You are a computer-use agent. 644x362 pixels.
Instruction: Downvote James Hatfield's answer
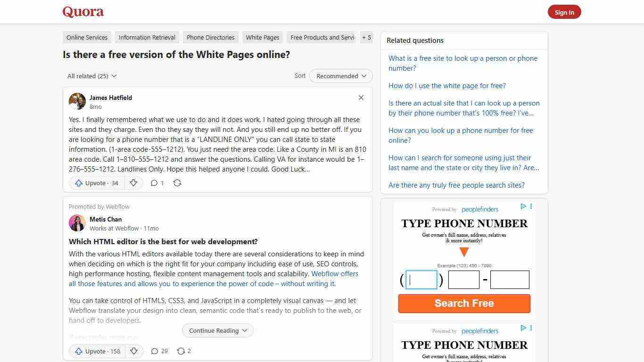134,183
